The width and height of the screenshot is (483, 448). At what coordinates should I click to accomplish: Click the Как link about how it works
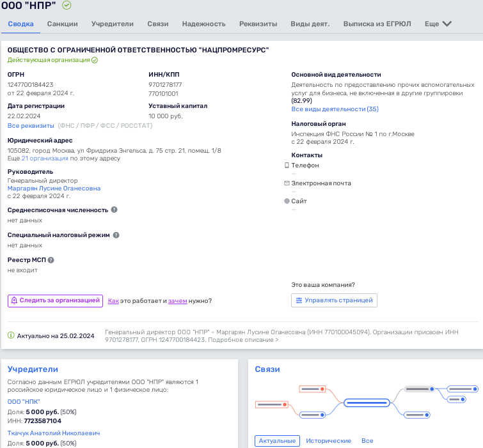[113, 300]
